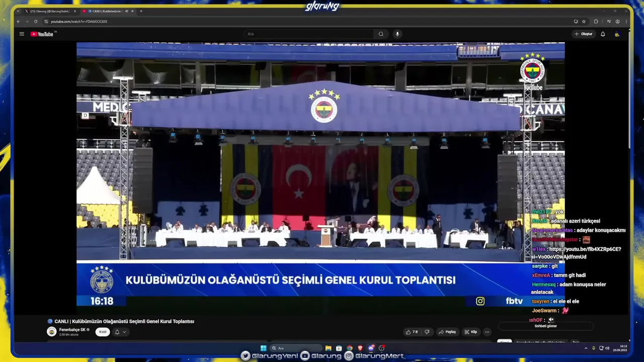This screenshot has width=644, height=362.
Task: Click the Oluştur create button
Action: pyautogui.click(x=584, y=34)
